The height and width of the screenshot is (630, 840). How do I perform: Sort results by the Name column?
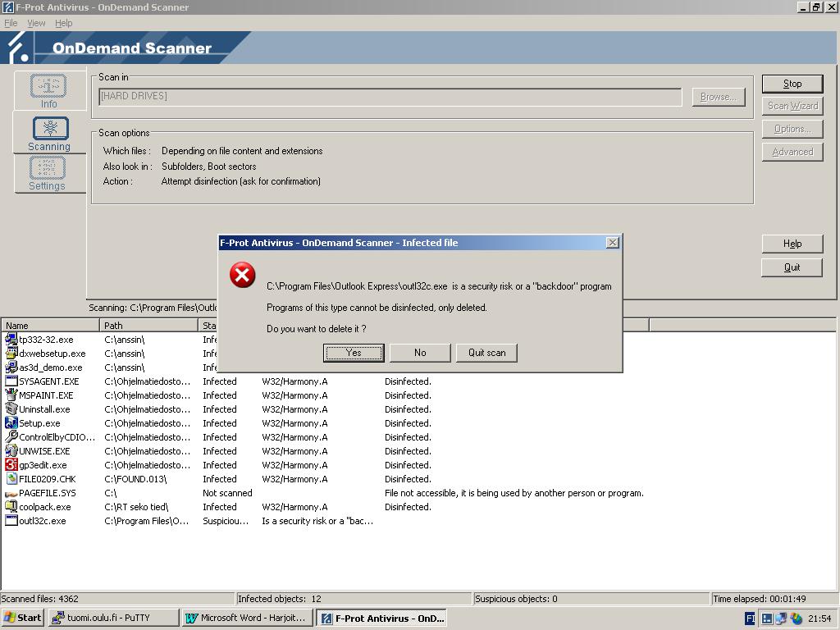coord(50,325)
